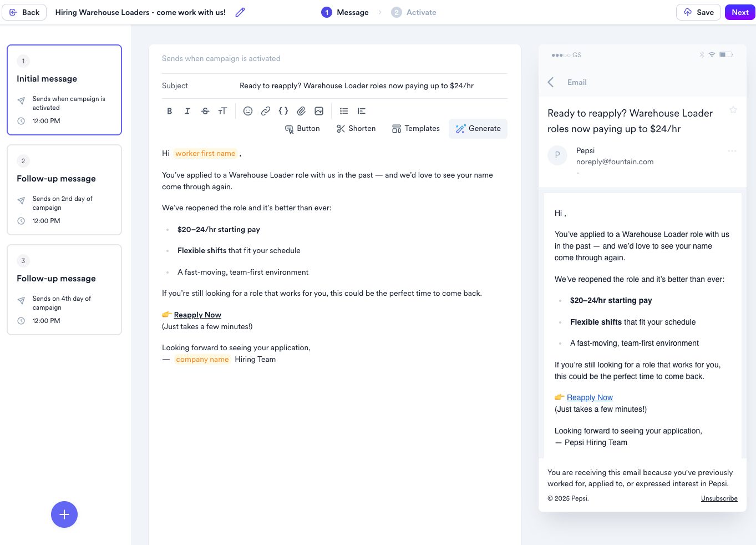This screenshot has width=756, height=545.
Task: Insert a merge variable with curly braces icon
Action: click(x=283, y=111)
